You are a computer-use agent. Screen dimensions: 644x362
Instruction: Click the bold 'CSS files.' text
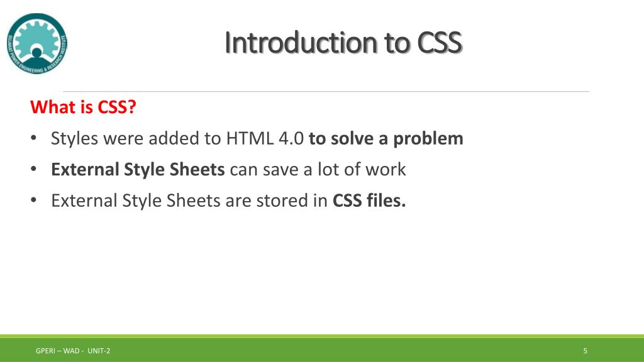(369, 200)
